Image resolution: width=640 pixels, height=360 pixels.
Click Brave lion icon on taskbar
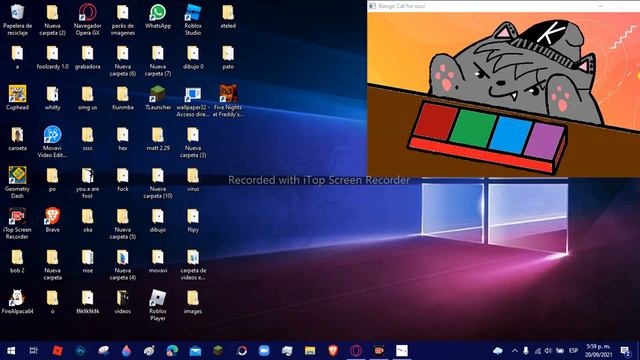333,351
